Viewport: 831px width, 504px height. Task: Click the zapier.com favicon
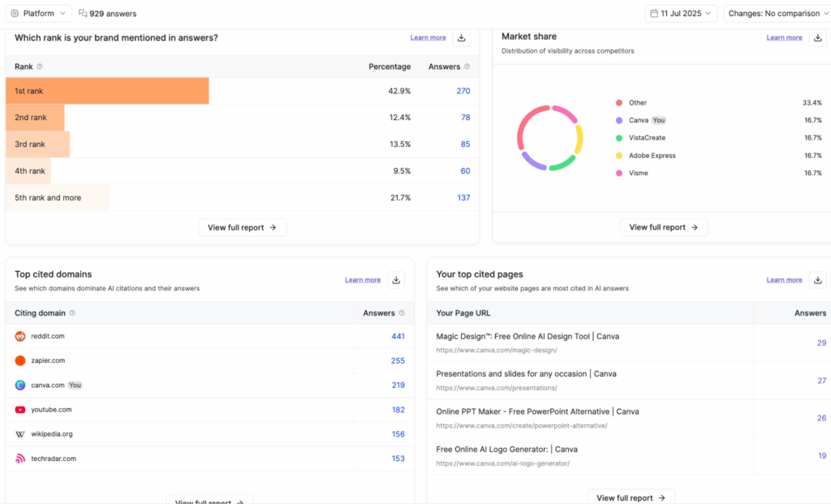[x=20, y=361]
